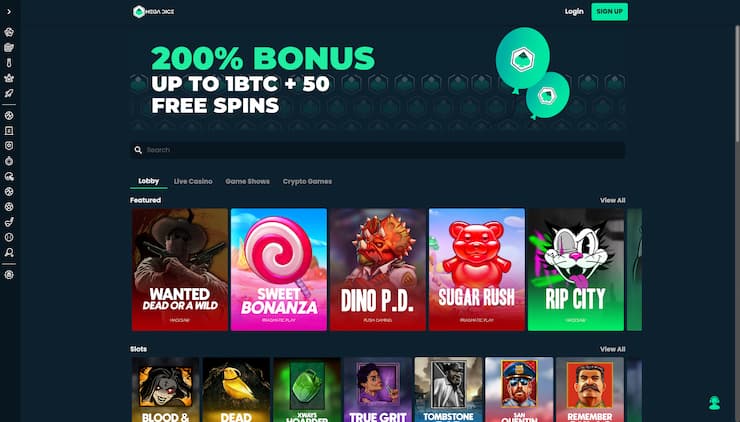
Task: Open the live chat support icon
Action: tap(714, 402)
